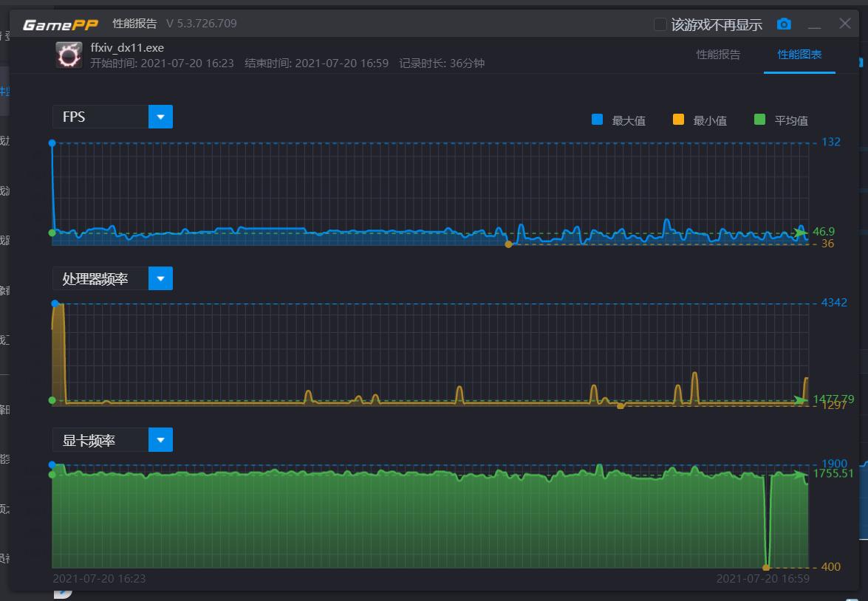Click the processor frequency 4342 peak marker
Viewport: 868px width, 601px height.
55,303
